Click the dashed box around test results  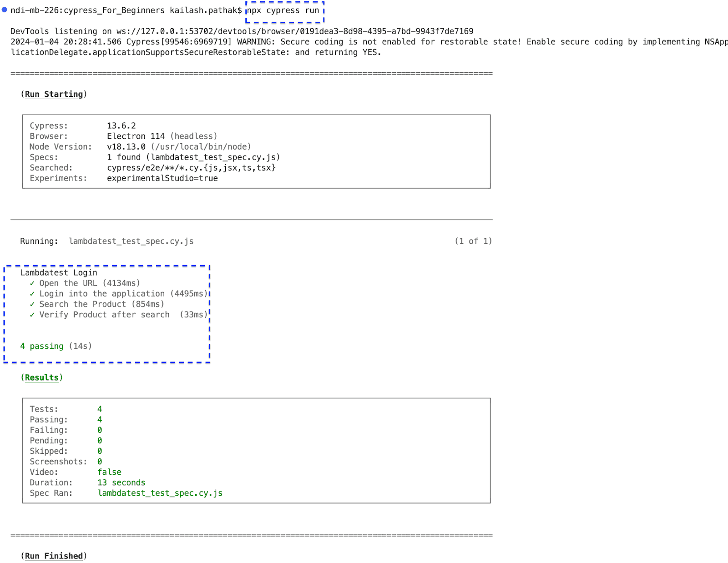click(x=107, y=312)
